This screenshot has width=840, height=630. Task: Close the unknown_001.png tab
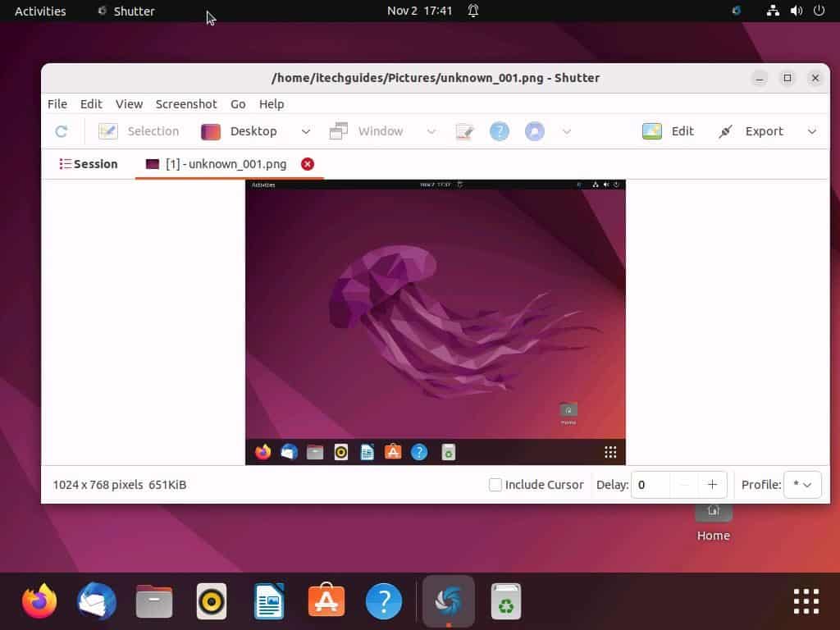tap(308, 164)
